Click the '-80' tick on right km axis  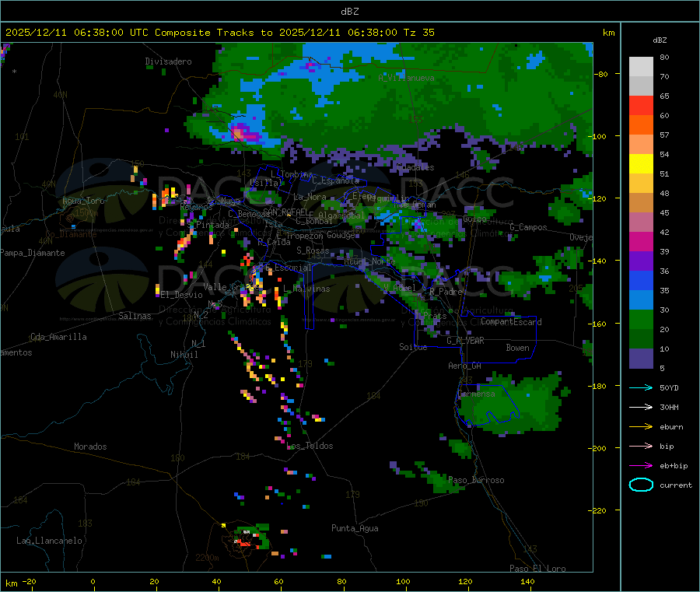click(x=601, y=74)
